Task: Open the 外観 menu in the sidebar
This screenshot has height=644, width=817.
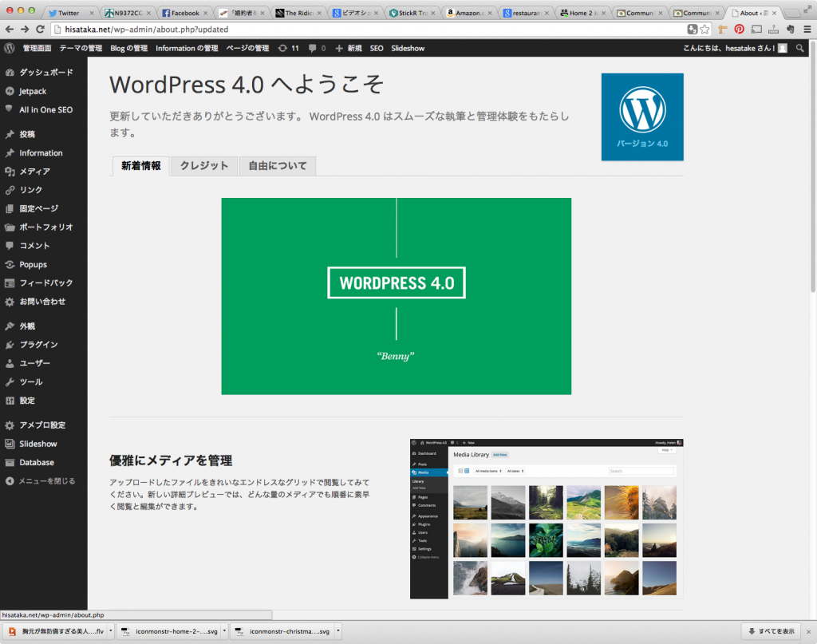Action: [x=29, y=326]
